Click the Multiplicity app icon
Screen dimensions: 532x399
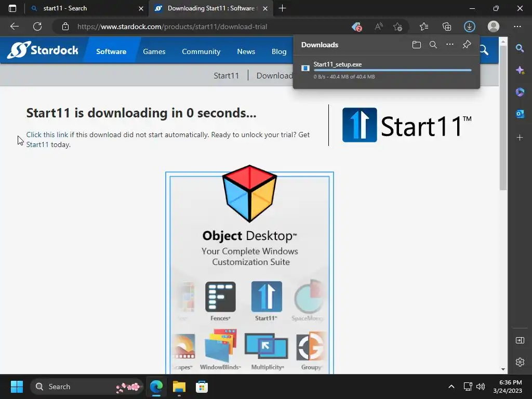click(267, 346)
